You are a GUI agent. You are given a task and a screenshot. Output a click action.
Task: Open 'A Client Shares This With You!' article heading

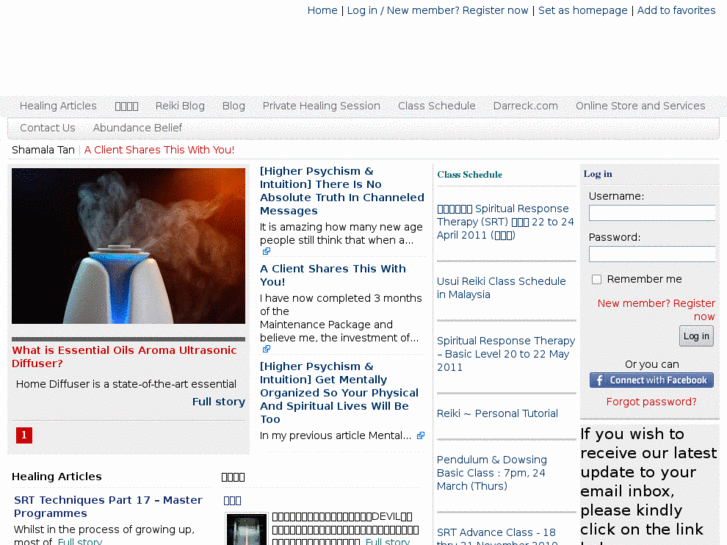click(332, 275)
